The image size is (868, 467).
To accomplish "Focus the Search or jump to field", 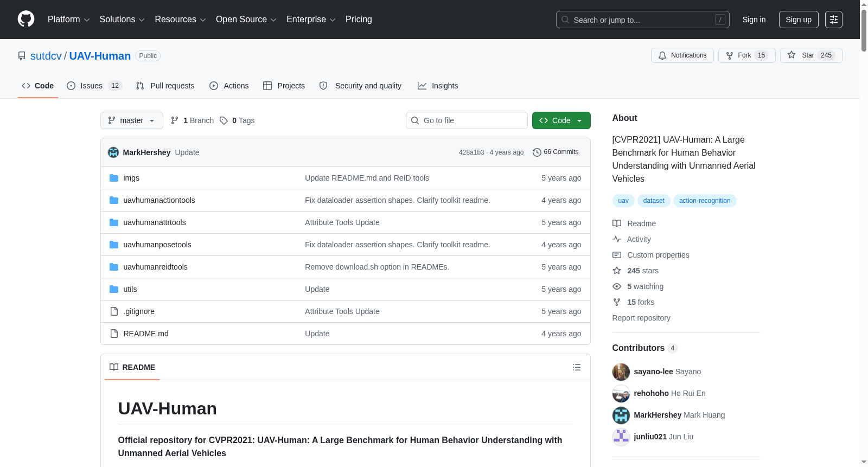I will 643,20.
